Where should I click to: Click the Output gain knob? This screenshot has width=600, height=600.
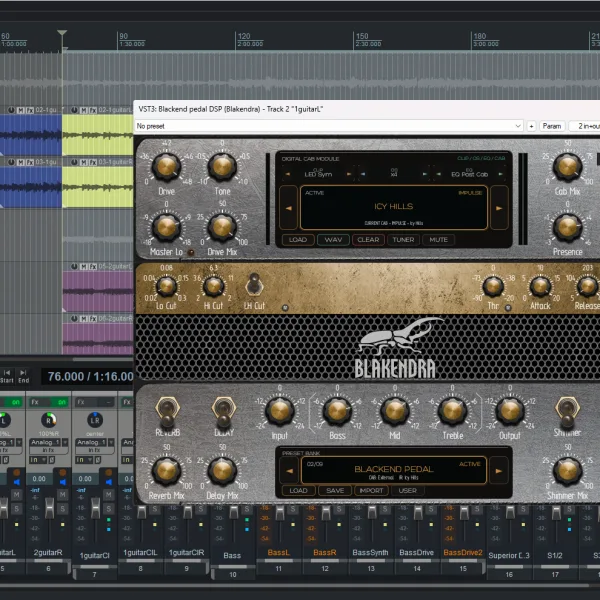[x=510, y=411]
